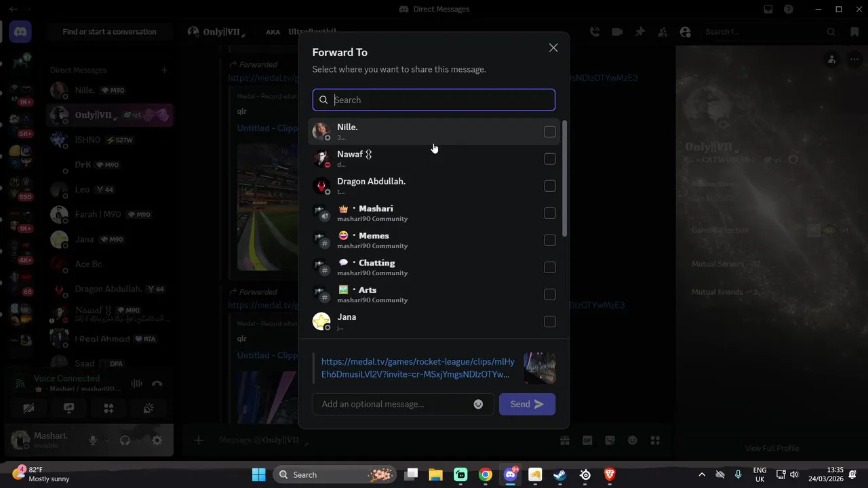The image size is (868, 488).
Task: Tick the checkbox for Nille.
Action: click(x=550, y=131)
